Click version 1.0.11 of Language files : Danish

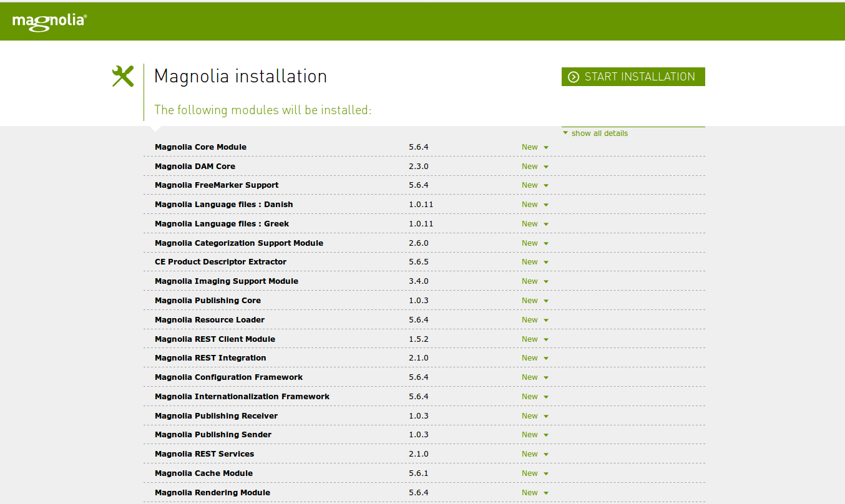(421, 205)
